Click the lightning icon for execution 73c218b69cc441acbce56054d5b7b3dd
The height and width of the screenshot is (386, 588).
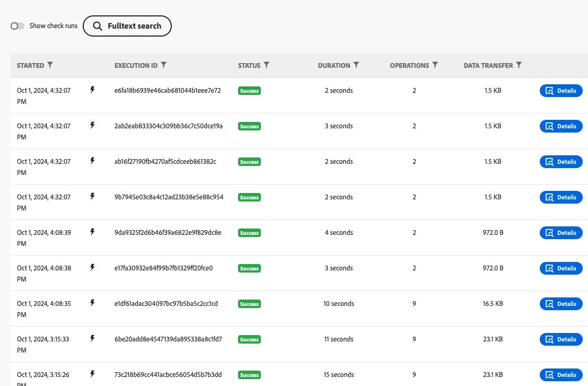92,374
